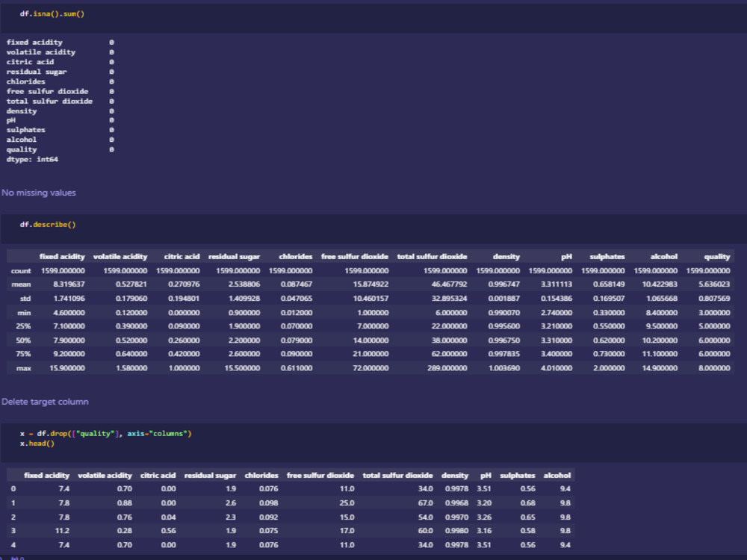Click mean total sulfur dioxide value 46.467792
This screenshot has height=560, width=747.
coord(449,284)
